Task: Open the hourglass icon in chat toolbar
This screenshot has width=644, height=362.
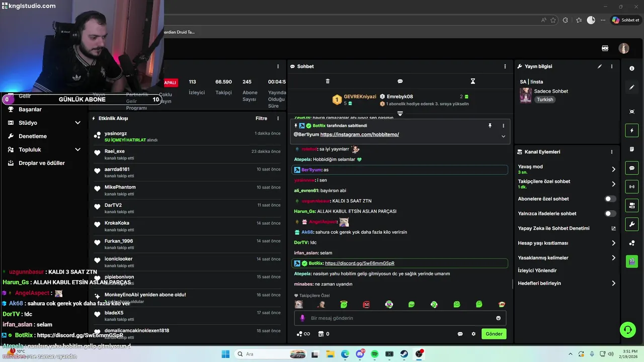Action: coord(472,81)
